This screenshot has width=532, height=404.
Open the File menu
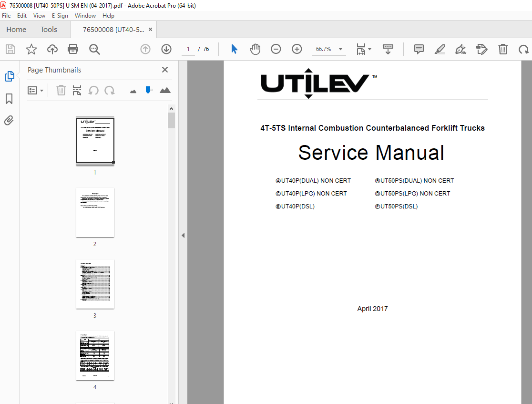coord(6,16)
